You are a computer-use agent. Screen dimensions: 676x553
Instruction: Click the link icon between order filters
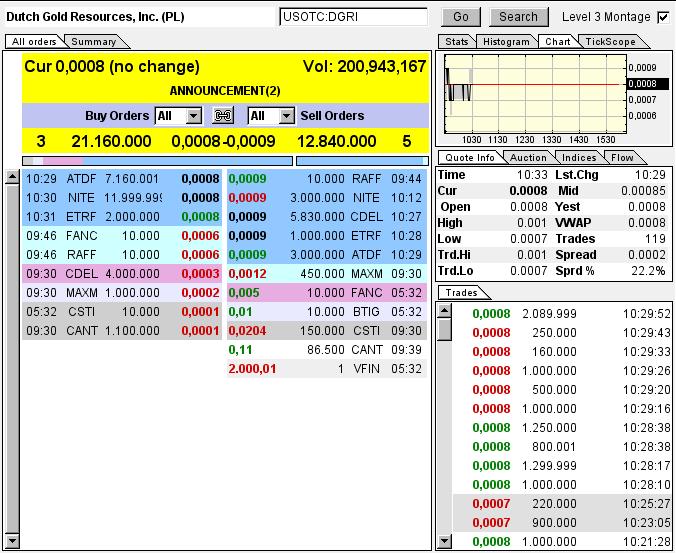(223, 116)
